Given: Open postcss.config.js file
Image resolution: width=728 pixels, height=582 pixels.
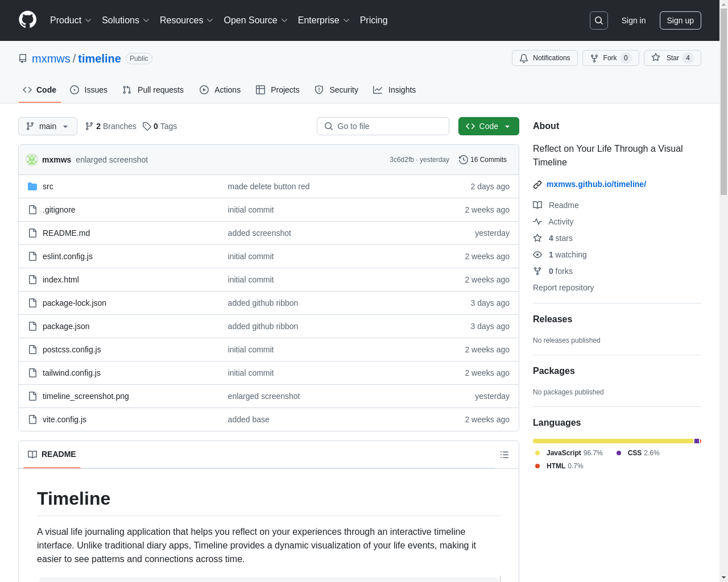Looking at the screenshot, I should coord(72,350).
